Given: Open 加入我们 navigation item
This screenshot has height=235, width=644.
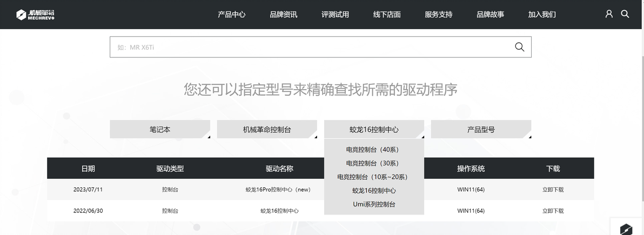Looking at the screenshot, I should (x=542, y=15).
